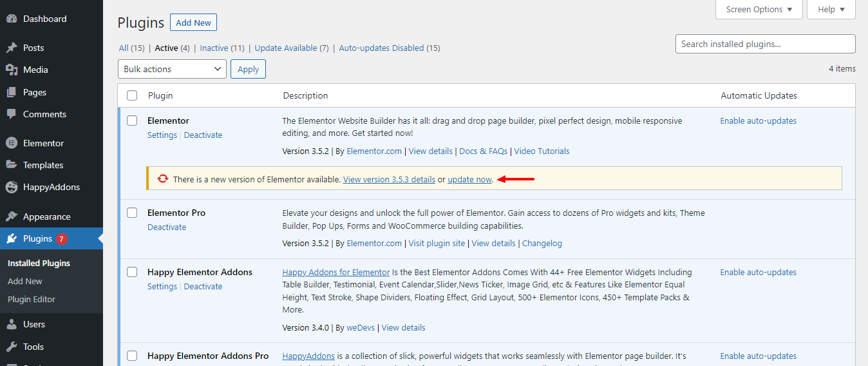Enable auto-updates for Happy Elementor Addons
868x366 pixels.
[758, 272]
